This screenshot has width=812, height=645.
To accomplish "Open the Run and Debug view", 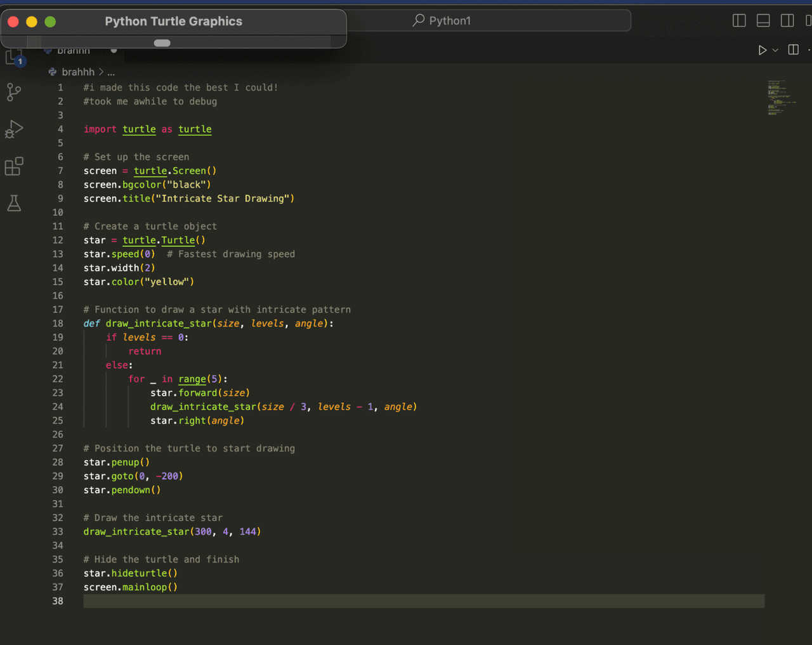I will (x=13, y=129).
